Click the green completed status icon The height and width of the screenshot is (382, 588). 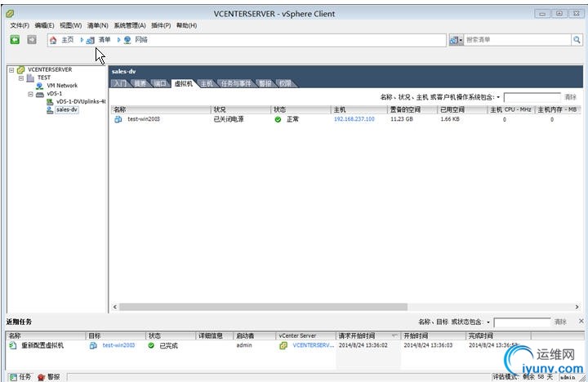[x=151, y=345]
